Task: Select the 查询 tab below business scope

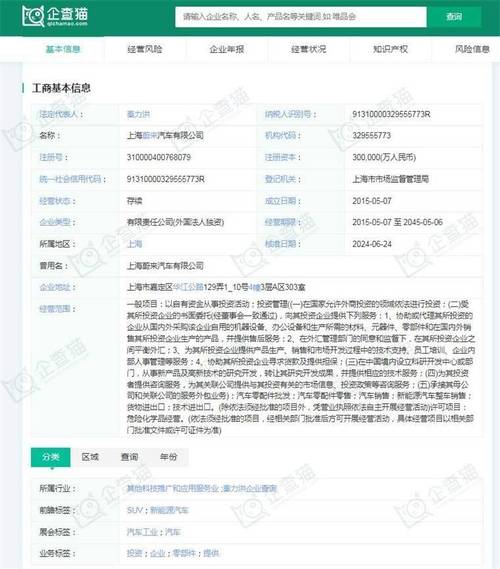Action: pyautogui.click(x=130, y=457)
